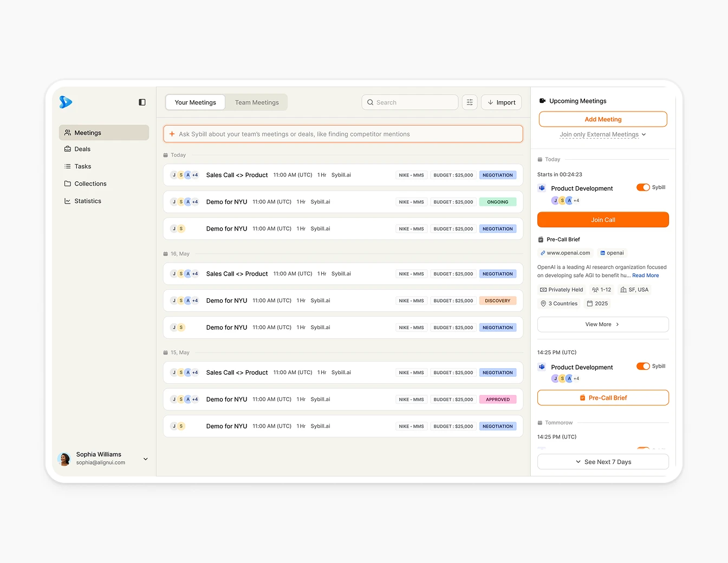Toggle Sybill on the meeting under Tomorrow
Image resolution: width=728 pixels, height=563 pixels.
tap(643, 449)
